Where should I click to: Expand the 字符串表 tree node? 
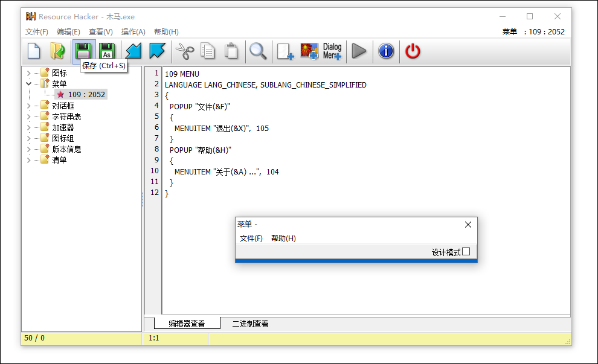[x=28, y=117]
